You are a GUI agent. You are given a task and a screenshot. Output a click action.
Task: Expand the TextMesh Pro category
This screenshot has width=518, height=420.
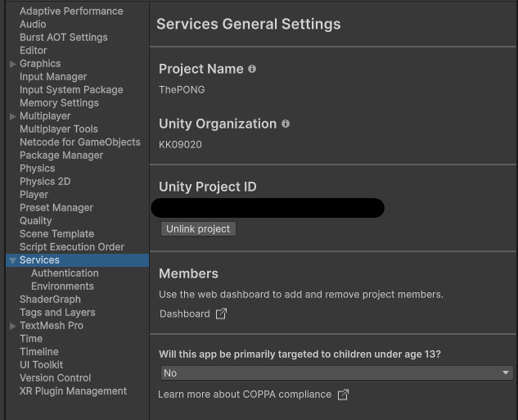(13, 326)
